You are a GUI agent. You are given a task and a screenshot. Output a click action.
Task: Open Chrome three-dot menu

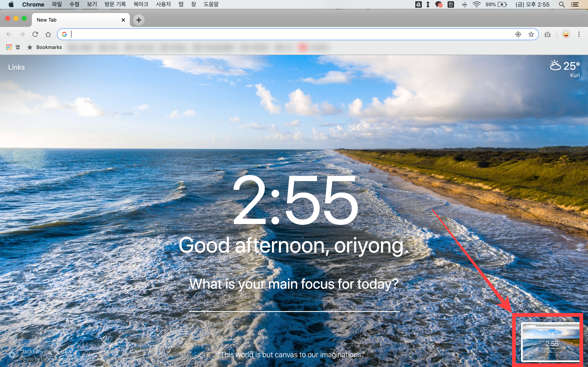(579, 34)
